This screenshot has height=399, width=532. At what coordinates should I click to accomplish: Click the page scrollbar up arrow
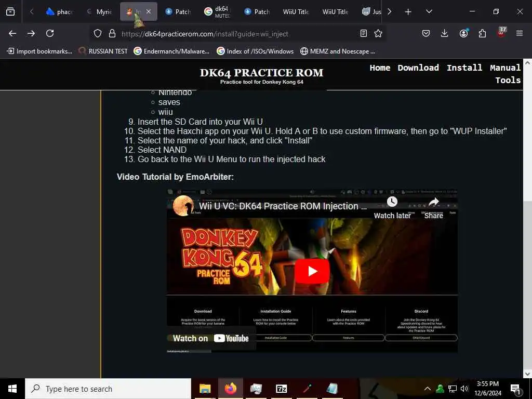527,63
